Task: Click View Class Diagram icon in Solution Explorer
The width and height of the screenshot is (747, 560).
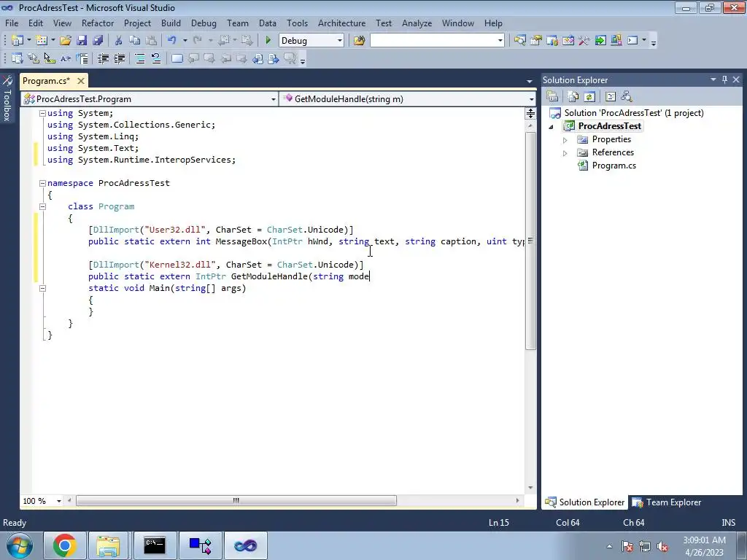Action: click(x=627, y=97)
